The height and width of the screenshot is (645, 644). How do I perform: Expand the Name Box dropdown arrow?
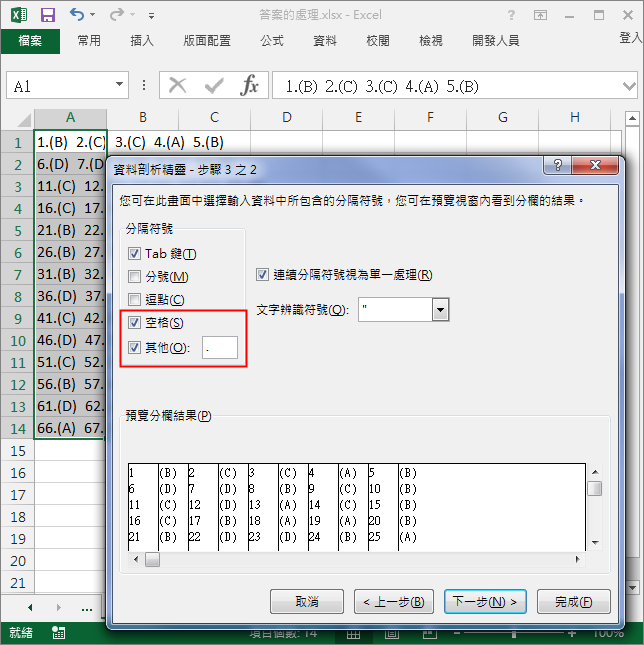[119, 84]
